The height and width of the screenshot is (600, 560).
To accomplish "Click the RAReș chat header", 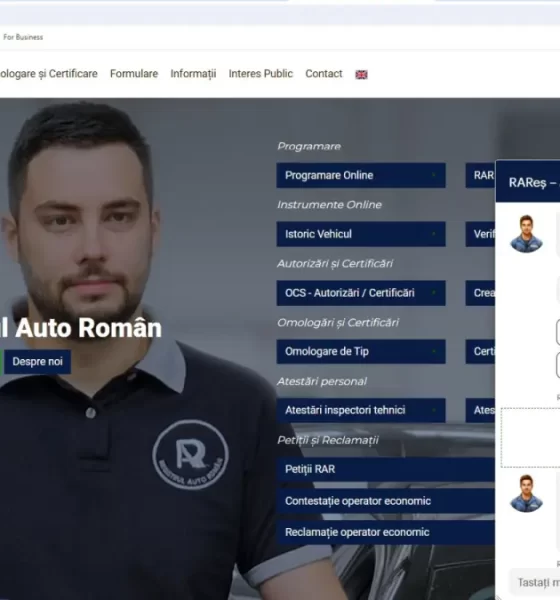I will click(x=528, y=182).
